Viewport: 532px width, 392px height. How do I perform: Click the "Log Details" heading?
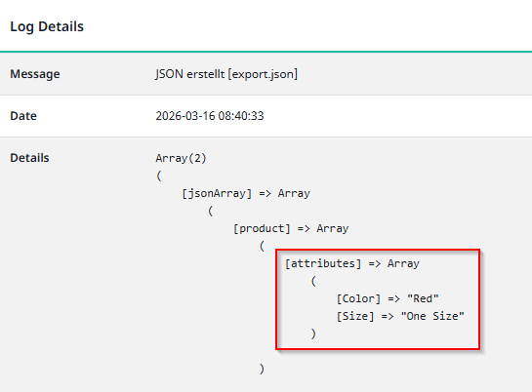[x=47, y=26]
